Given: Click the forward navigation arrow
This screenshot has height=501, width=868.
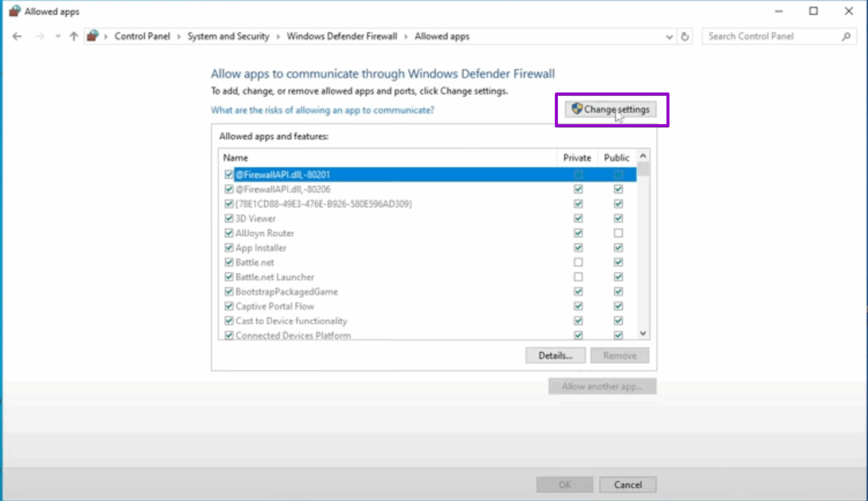Looking at the screenshot, I should coord(40,36).
